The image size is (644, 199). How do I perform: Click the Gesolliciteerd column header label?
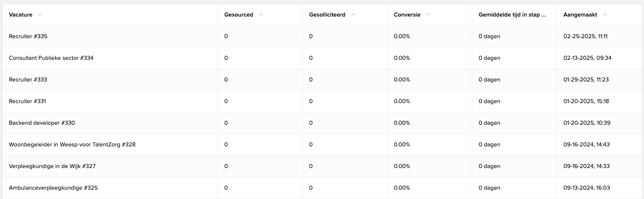(x=327, y=15)
